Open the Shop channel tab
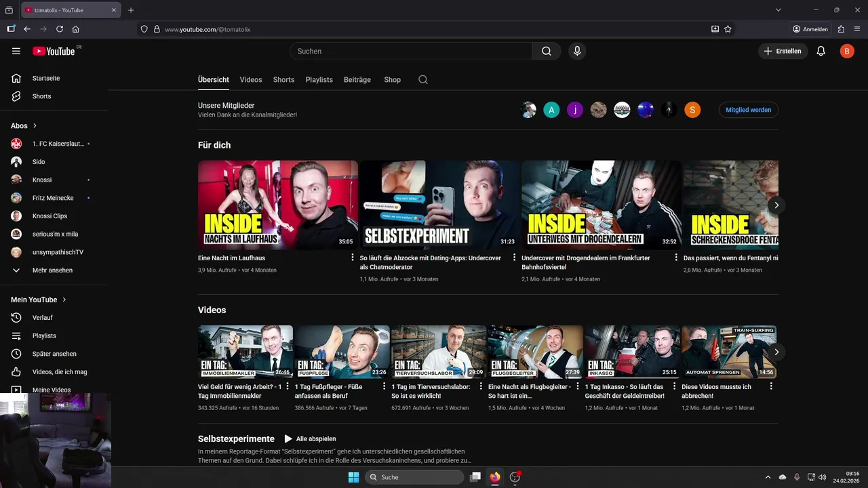The height and width of the screenshot is (488, 868). pyautogui.click(x=392, y=79)
